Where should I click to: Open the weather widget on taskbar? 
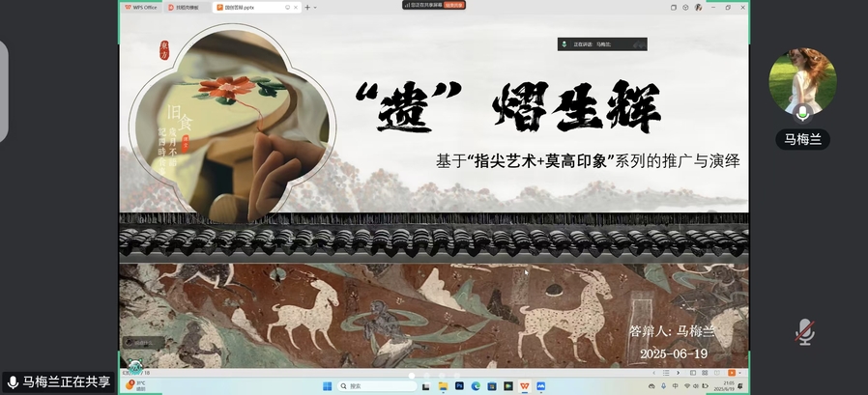[135, 385]
